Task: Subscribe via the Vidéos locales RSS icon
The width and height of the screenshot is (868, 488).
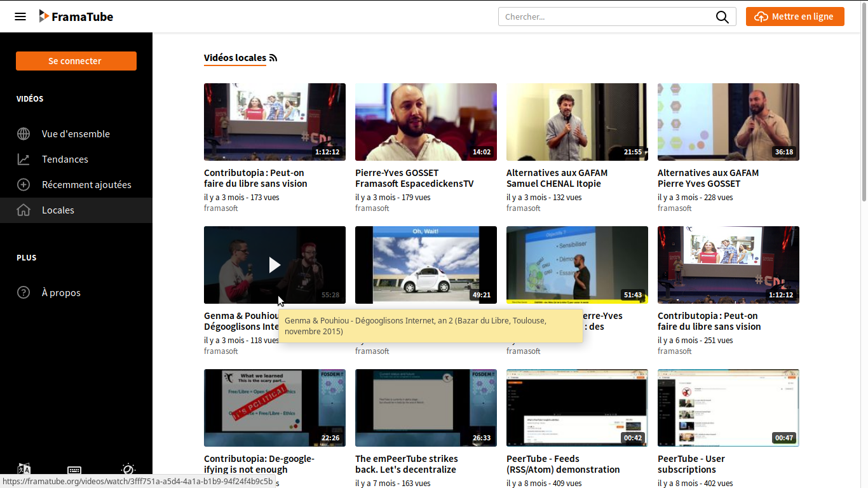Action: click(x=273, y=58)
